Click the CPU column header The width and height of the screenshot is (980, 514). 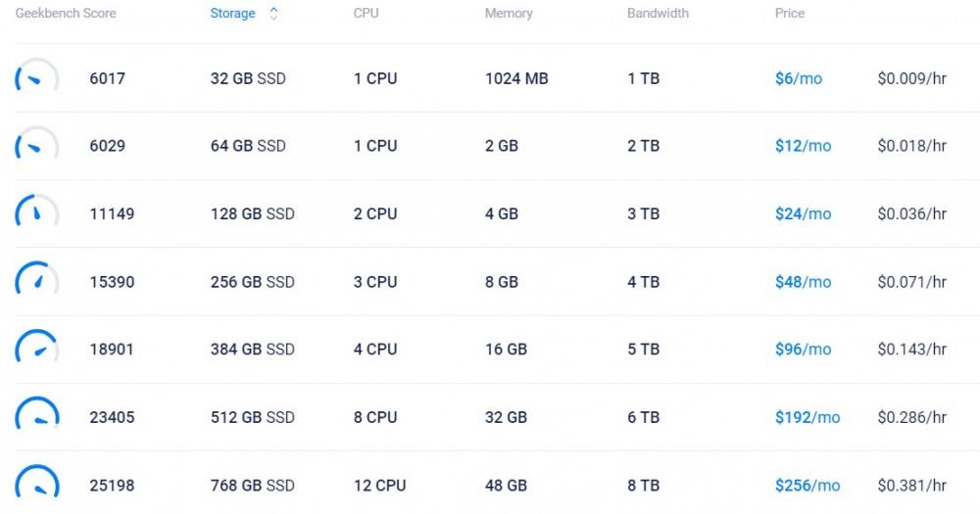click(x=367, y=14)
